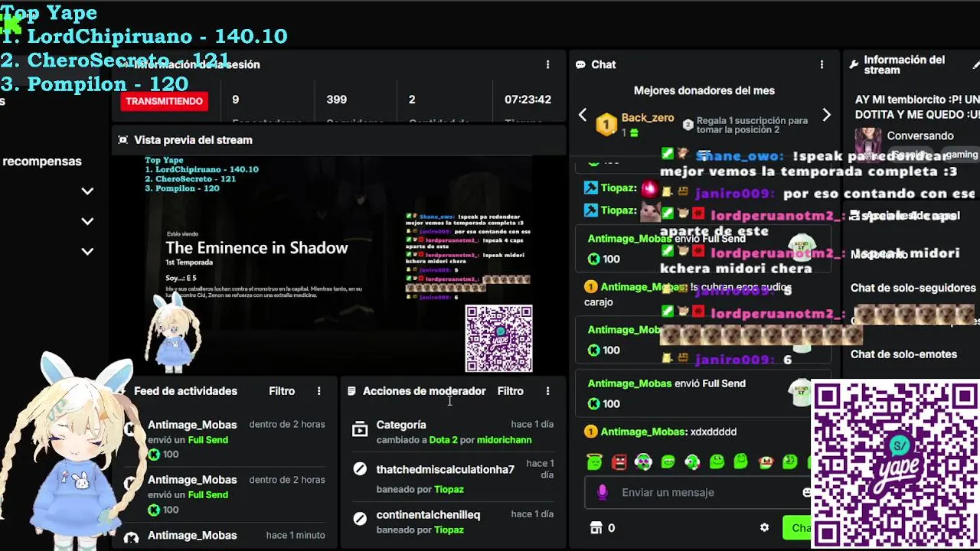Click ban icon beside continentalchenilleq

pyautogui.click(x=360, y=519)
